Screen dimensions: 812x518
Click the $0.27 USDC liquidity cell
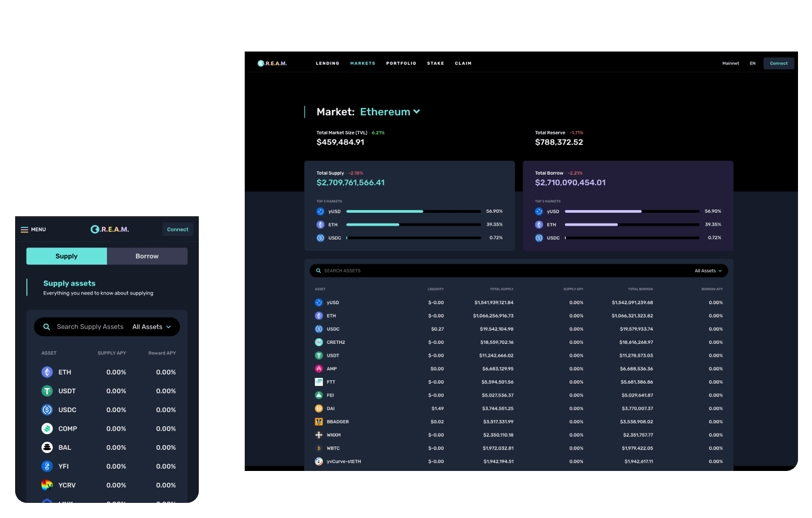[x=437, y=329]
